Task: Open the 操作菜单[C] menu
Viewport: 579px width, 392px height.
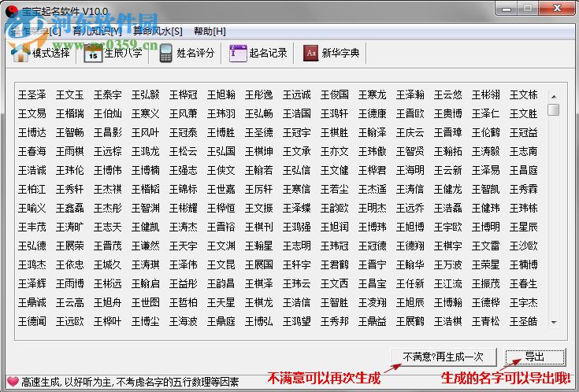Action: click(36, 31)
